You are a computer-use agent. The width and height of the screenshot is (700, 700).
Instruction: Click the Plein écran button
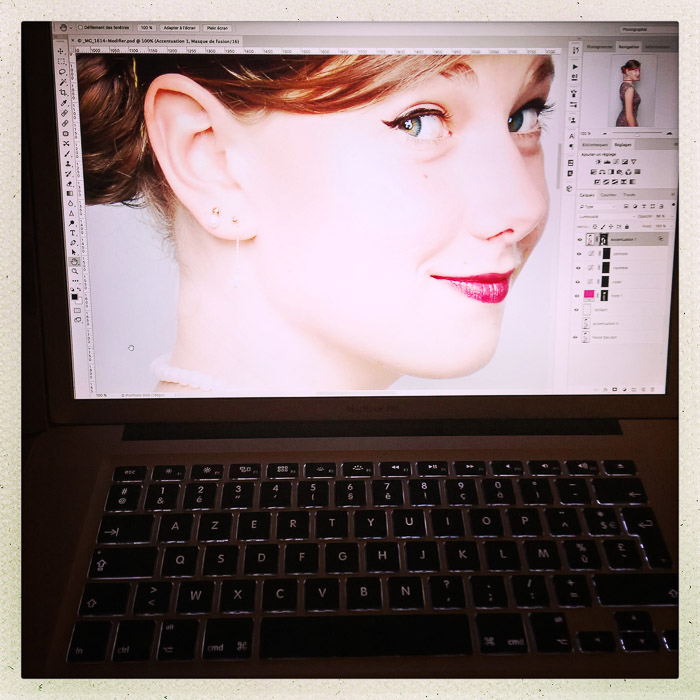217,28
